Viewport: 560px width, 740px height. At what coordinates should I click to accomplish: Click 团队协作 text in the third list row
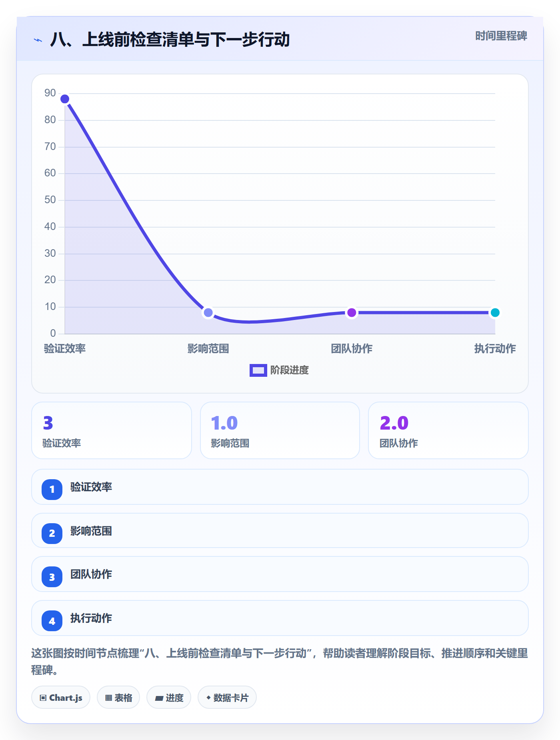click(x=91, y=574)
